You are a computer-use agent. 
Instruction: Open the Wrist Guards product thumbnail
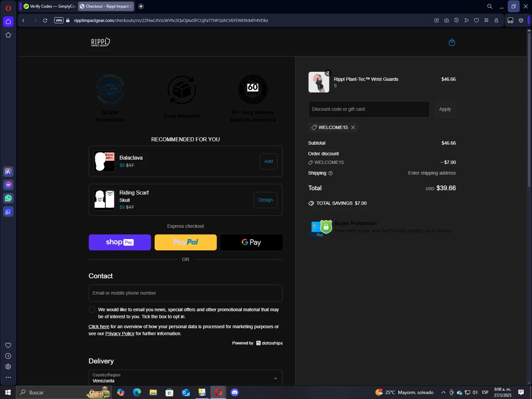pos(318,82)
